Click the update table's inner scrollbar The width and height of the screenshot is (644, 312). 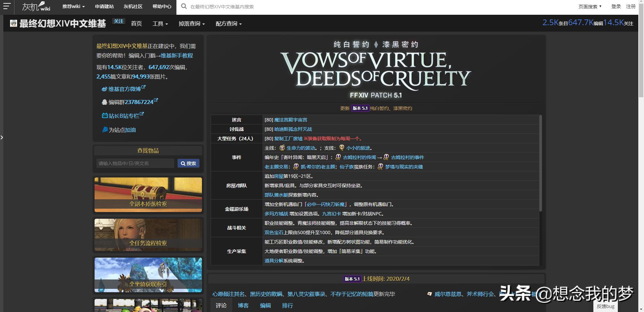540,163
